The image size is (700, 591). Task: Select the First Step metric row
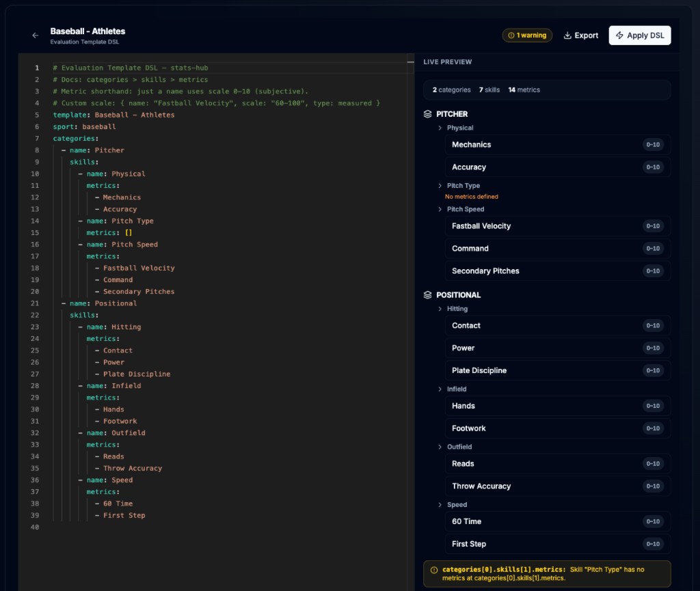[558, 544]
